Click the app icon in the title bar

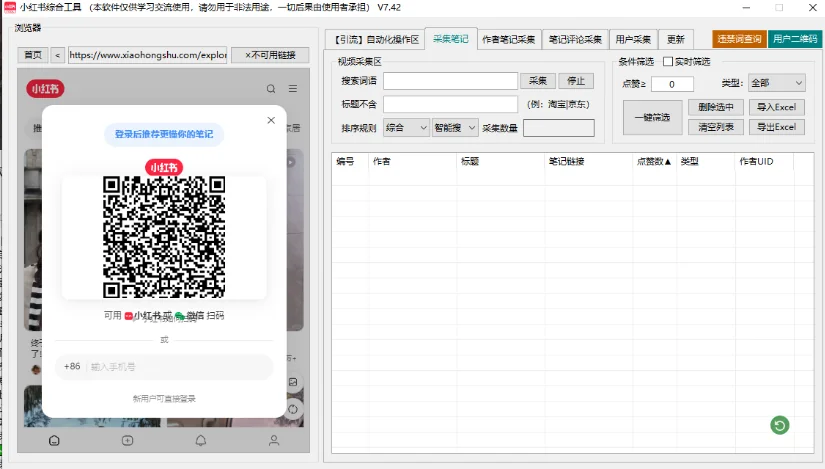click(x=10, y=7)
